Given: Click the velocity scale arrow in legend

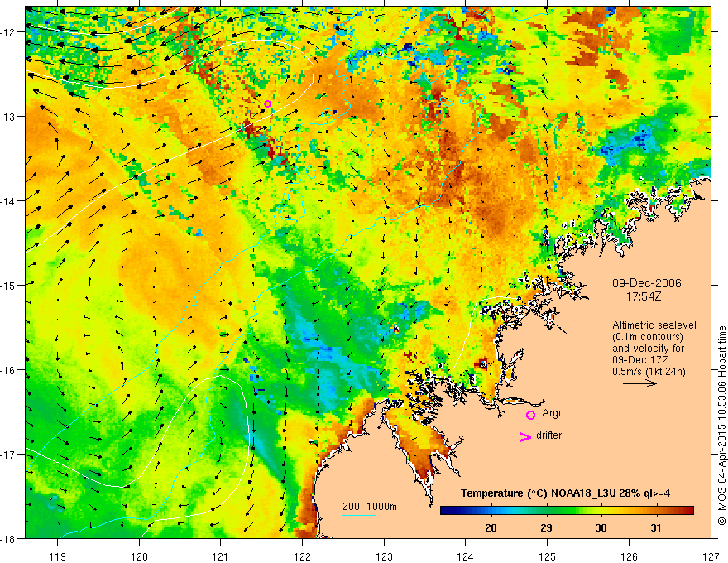Looking at the screenshot, I should click(639, 383).
